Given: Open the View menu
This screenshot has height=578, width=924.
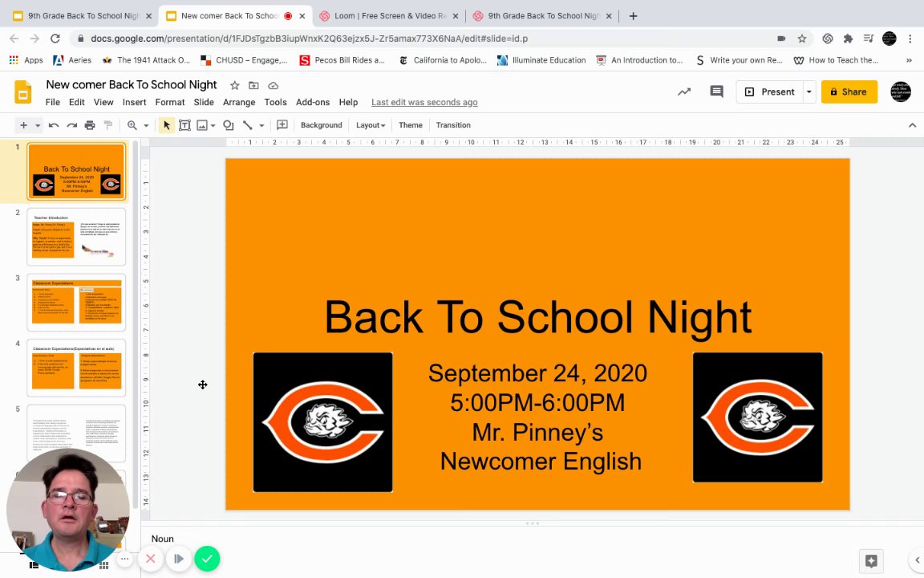Looking at the screenshot, I should [103, 102].
